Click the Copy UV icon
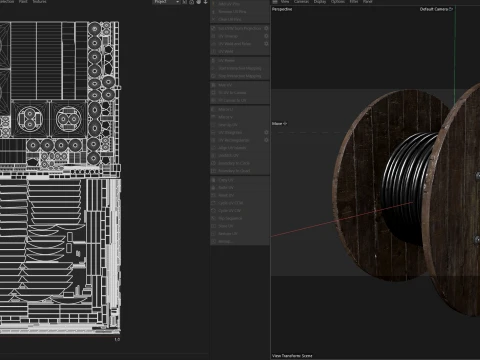The width and height of the screenshot is (480, 360). (x=214, y=180)
